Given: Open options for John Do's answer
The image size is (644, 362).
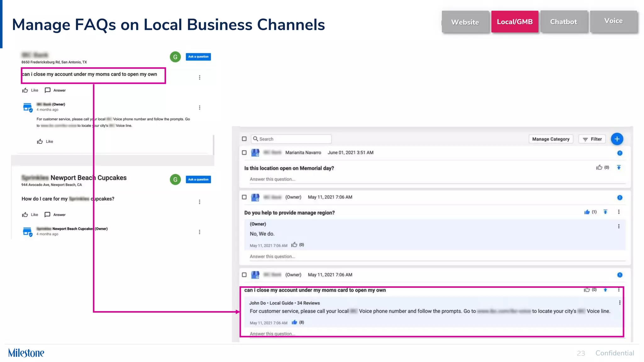Looking at the screenshot, I should 620,303.
